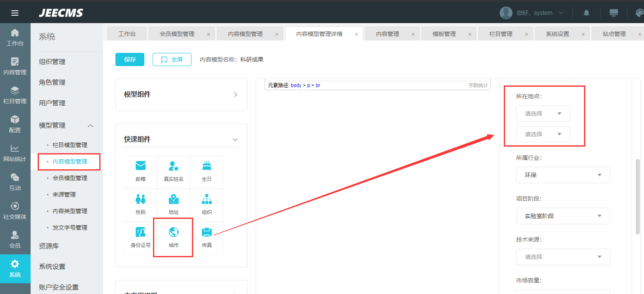This screenshot has width=644, height=294.
Task: Add the 生日 quick component
Action: click(207, 172)
